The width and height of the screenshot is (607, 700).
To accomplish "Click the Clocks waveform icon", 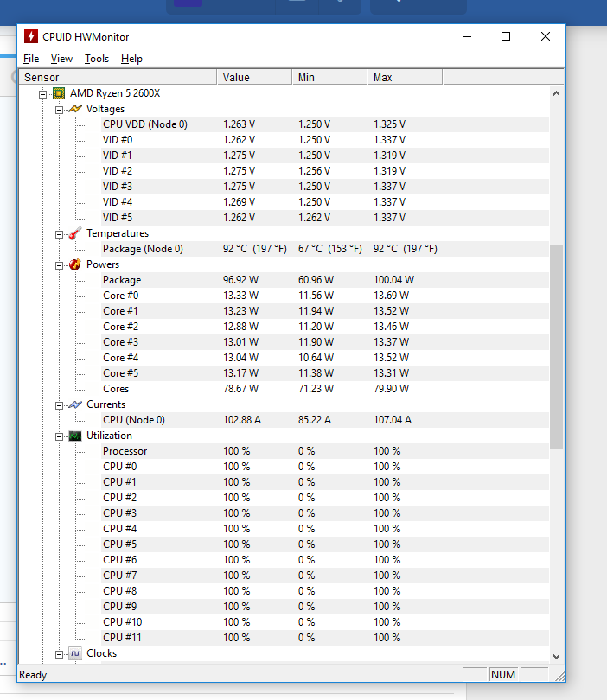I will pyautogui.click(x=75, y=653).
